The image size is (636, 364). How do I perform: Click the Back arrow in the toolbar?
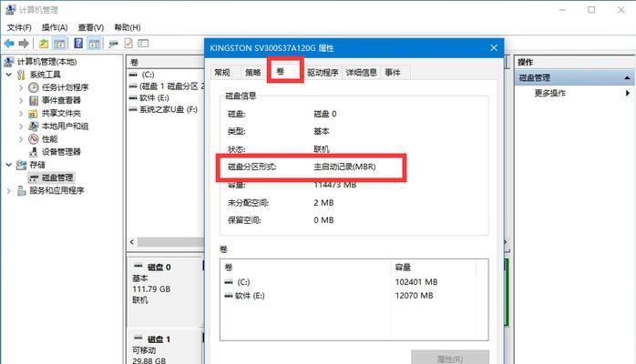(9, 44)
